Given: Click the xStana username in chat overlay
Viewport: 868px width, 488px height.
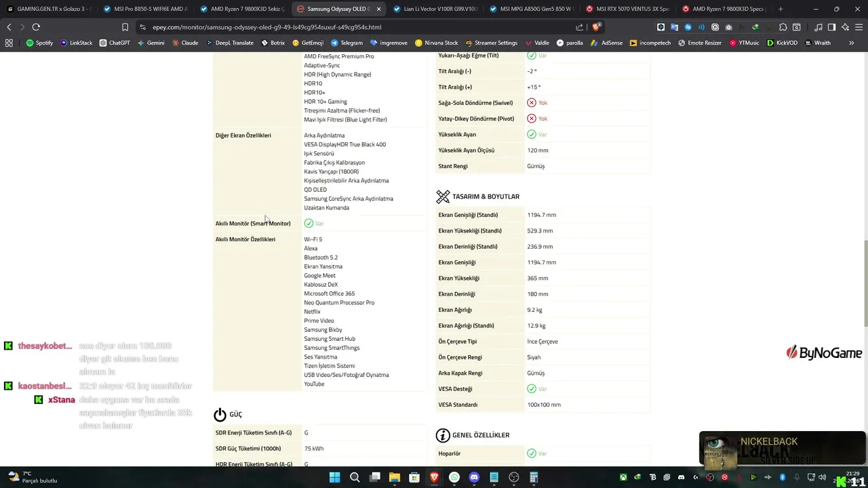Looking at the screenshot, I should pyautogui.click(x=62, y=400).
